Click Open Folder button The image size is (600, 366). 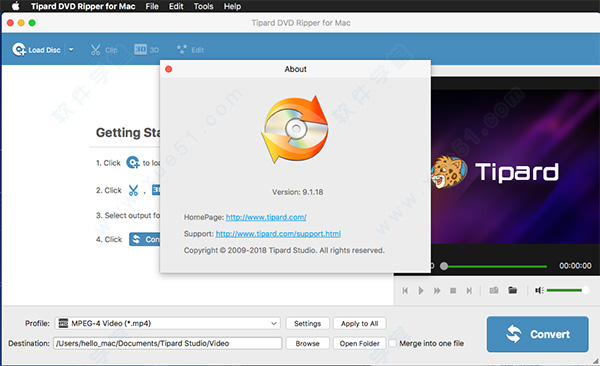359,343
